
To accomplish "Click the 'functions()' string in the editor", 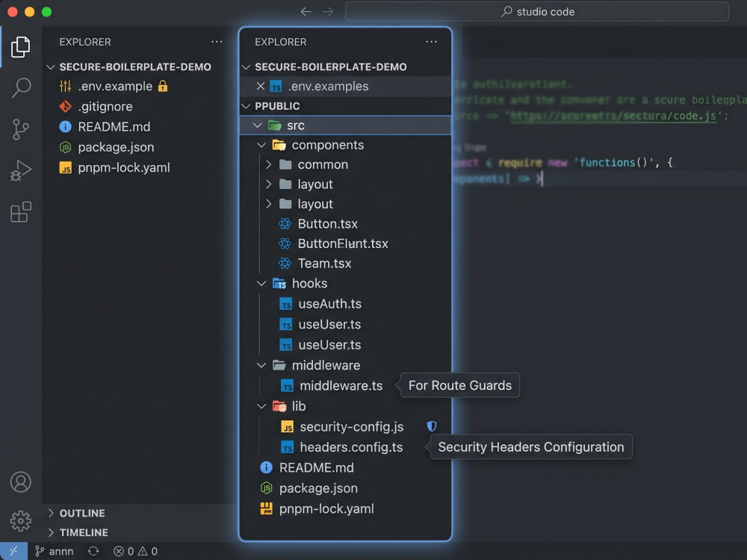I will point(614,162).
